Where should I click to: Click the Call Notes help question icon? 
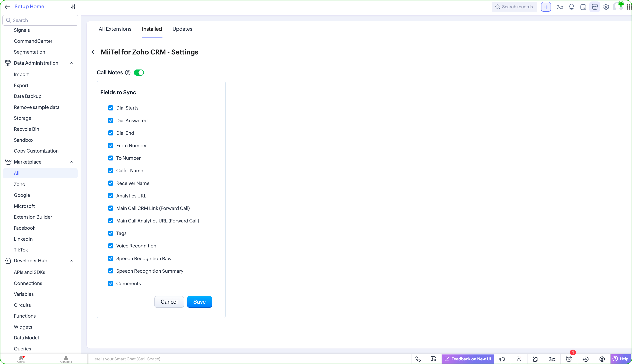coord(128,72)
